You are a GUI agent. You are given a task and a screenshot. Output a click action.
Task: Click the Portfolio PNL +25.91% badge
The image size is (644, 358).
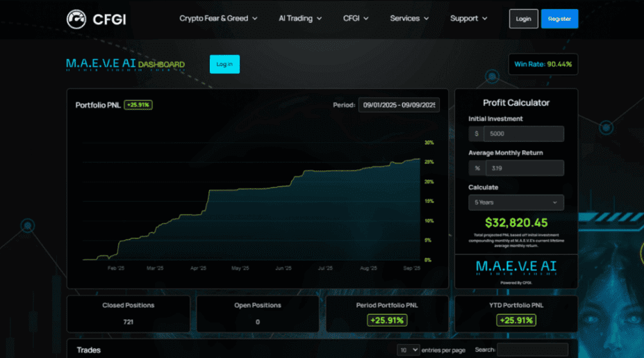138,105
